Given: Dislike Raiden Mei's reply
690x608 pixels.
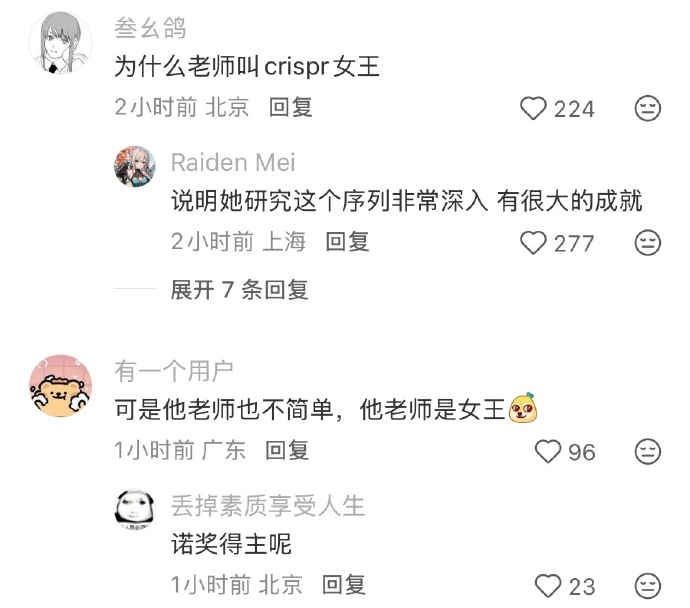Looking at the screenshot, I should point(648,243).
